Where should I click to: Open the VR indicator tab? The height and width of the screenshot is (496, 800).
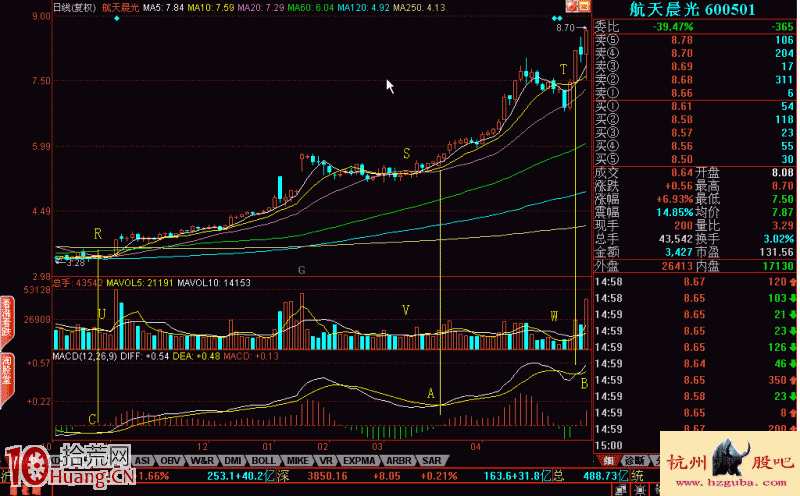click(326, 460)
